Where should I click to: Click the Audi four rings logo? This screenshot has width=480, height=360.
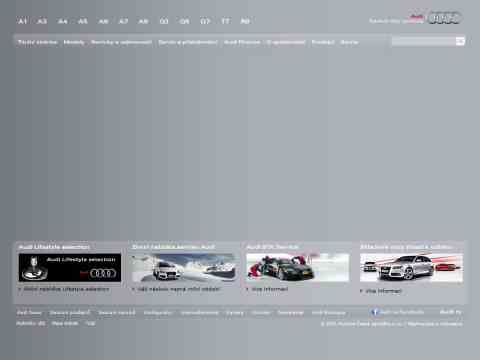point(444,18)
